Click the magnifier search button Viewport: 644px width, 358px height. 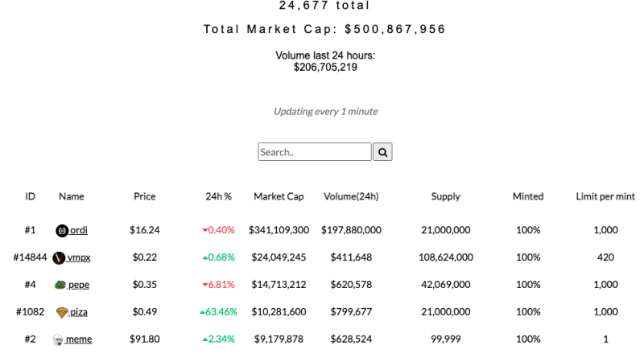tap(382, 152)
